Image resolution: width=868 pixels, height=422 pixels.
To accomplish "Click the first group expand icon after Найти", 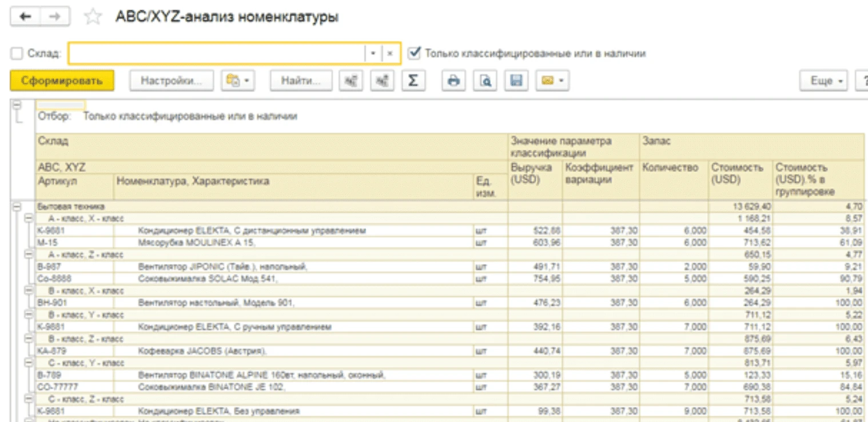I will pyautogui.click(x=351, y=81).
